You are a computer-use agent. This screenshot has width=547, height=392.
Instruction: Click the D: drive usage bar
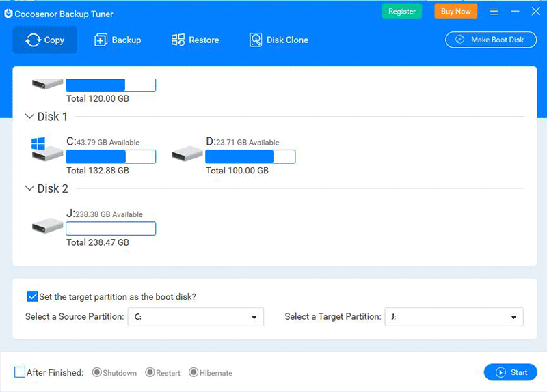250,156
